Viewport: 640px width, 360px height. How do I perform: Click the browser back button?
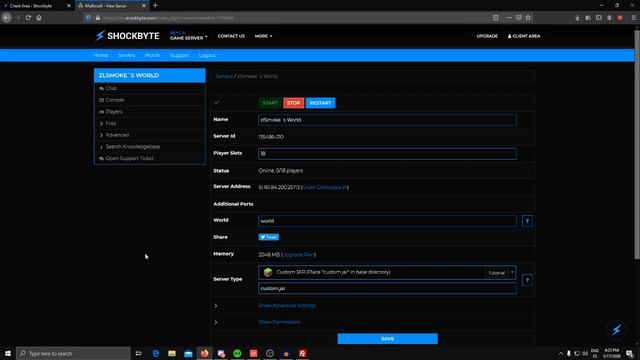(7, 18)
